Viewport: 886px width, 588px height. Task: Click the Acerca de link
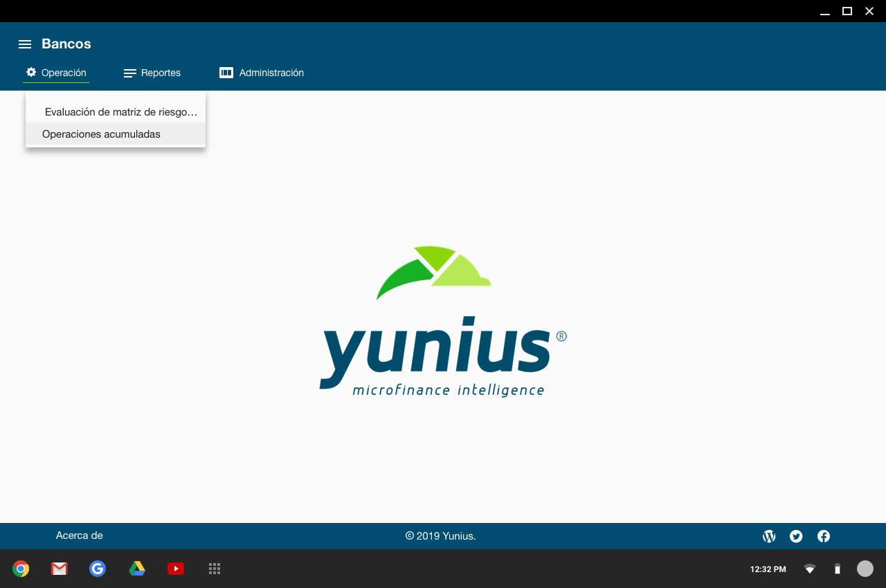click(x=80, y=535)
